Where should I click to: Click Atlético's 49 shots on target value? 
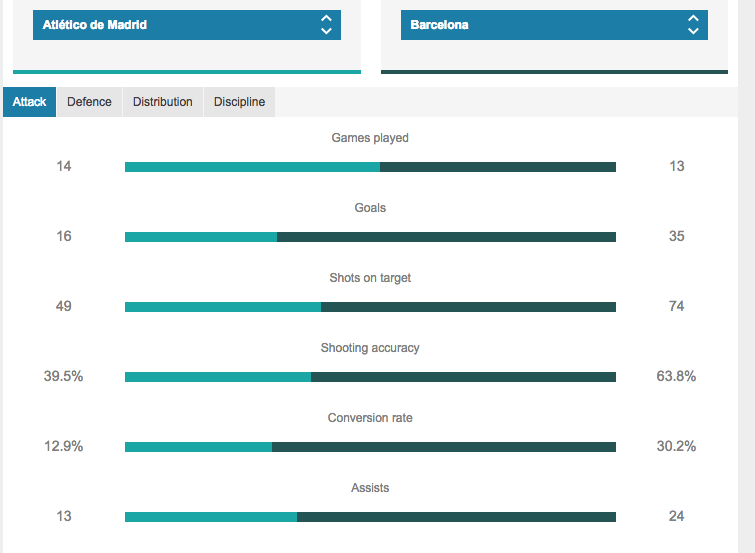coord(64,307)
